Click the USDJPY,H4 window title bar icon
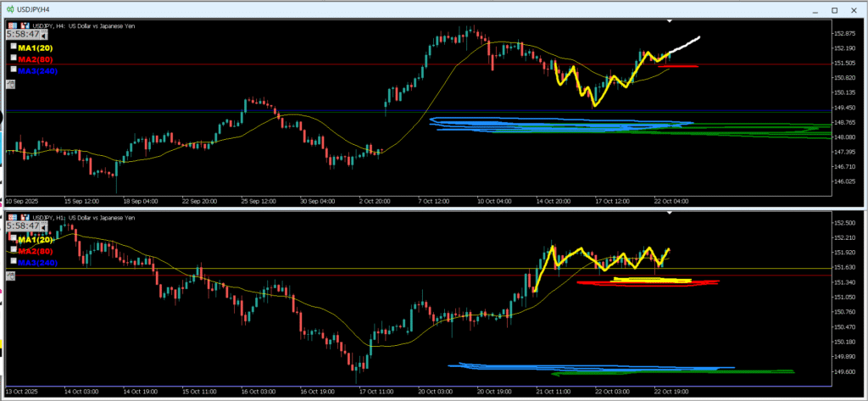This screenshot has height=401, width=868. tap(8, 8)
